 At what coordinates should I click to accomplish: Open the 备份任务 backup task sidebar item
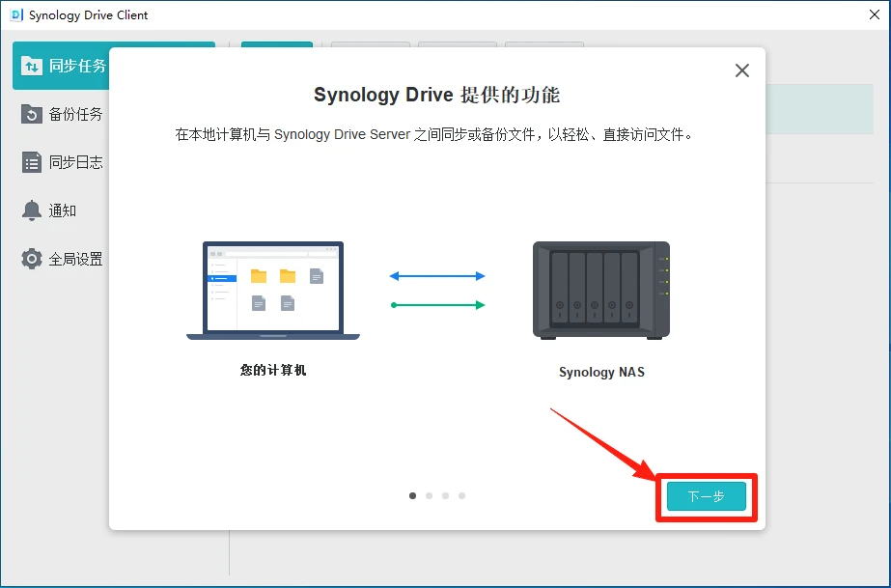[x=62, y=114]
